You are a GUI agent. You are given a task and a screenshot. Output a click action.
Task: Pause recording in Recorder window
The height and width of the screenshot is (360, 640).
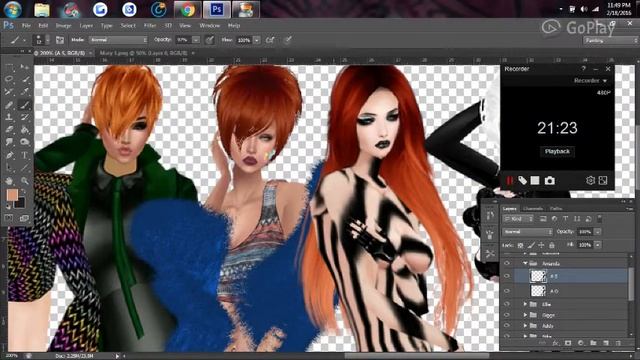point(509,180)
